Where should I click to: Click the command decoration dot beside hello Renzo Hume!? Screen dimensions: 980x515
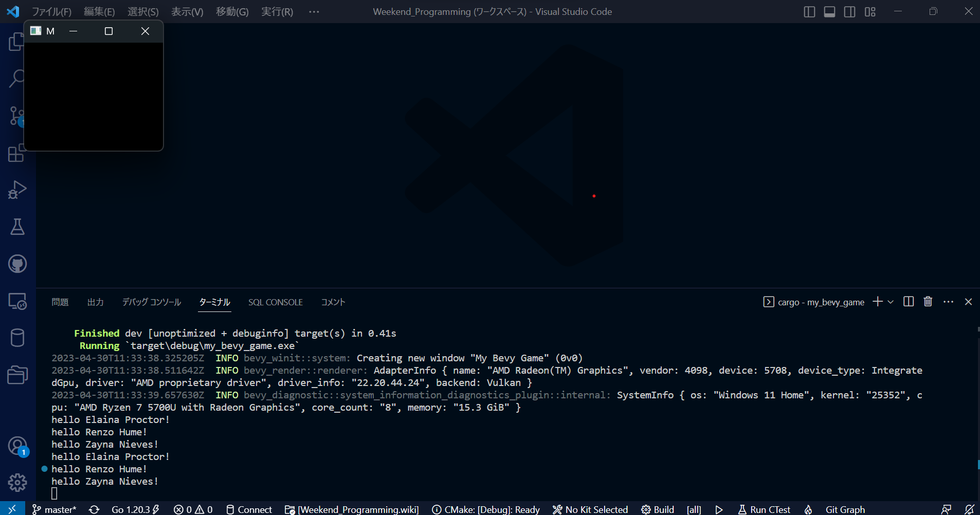(44, 469)
